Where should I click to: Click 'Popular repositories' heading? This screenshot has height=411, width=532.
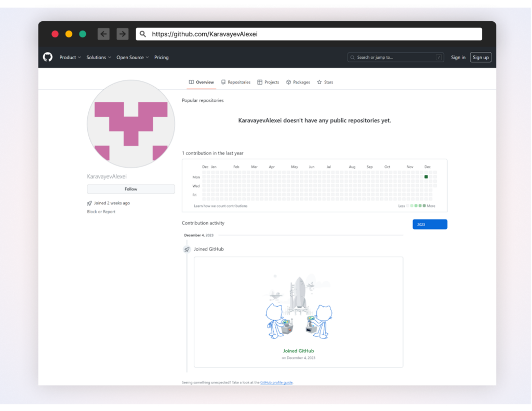(203, 100)
